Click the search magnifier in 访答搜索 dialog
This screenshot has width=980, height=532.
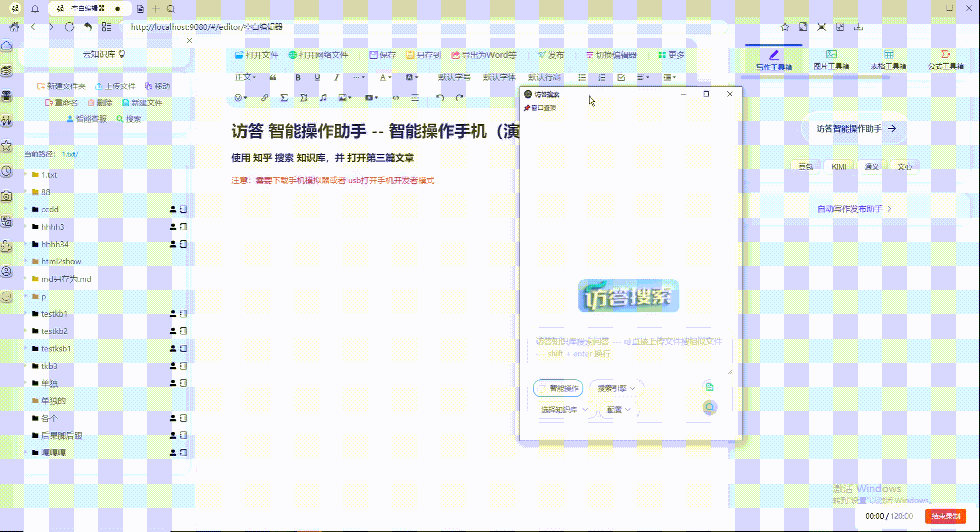710,407
